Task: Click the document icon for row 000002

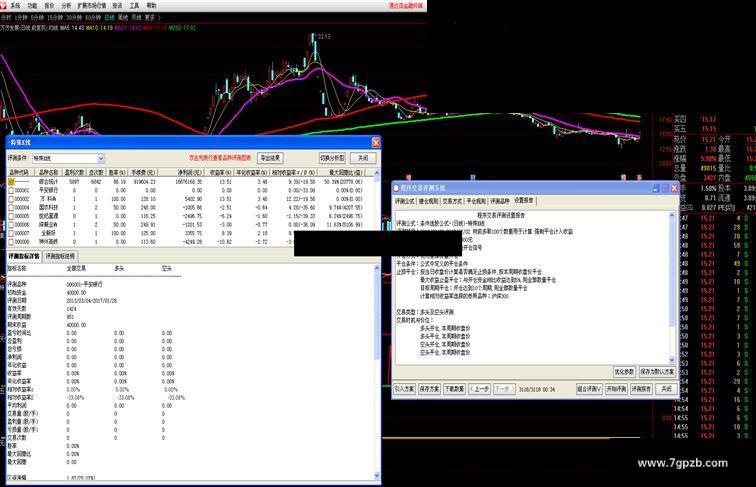Action: click(11, 199)
